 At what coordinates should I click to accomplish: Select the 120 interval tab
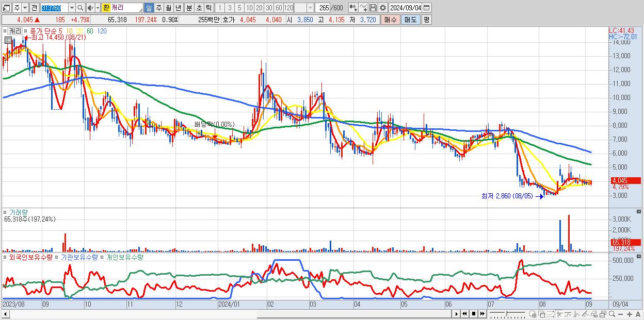coord(288,8)
